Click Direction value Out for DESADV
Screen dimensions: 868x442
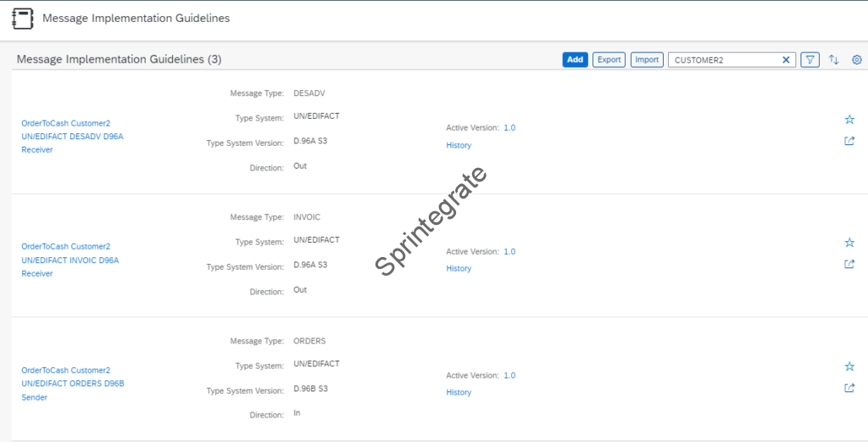pyautogui.click(x=300, y=166)
